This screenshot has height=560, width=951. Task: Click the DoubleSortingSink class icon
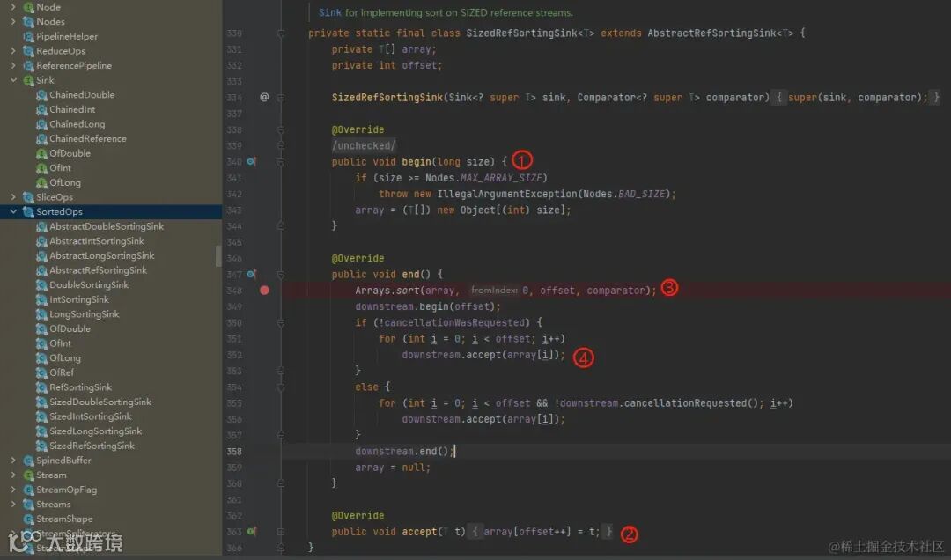click(x=41, y=285)
